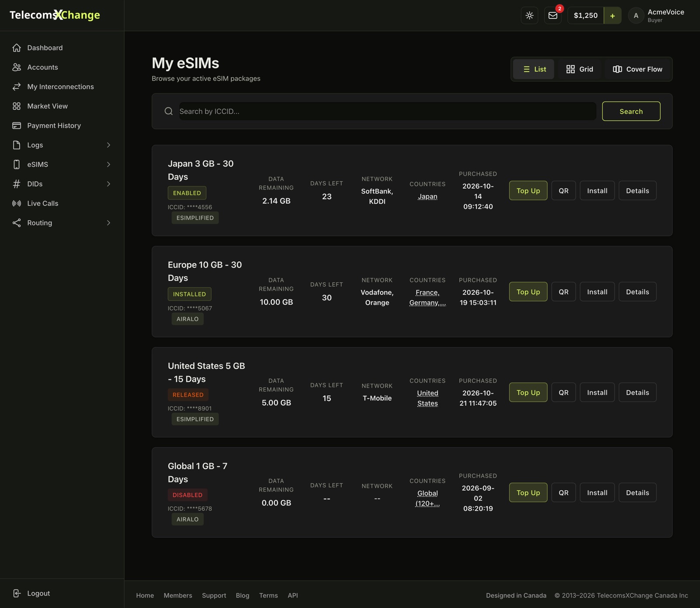Open the Support footer link

214,595
